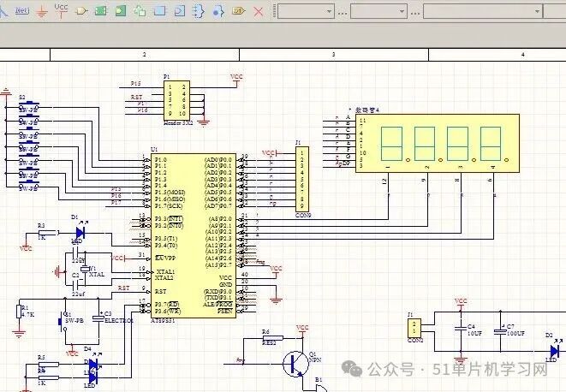Image resolution: width=566 pixels, height=392 pixels.
Task: Open the middle empty toolbar combo box
Action: pos(378,11)
